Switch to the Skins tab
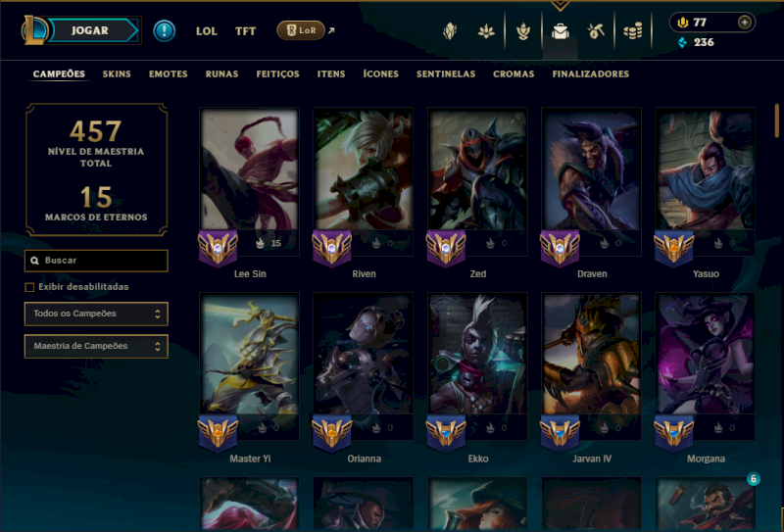The width and height of the screenshot is (784, 532). 117,74
